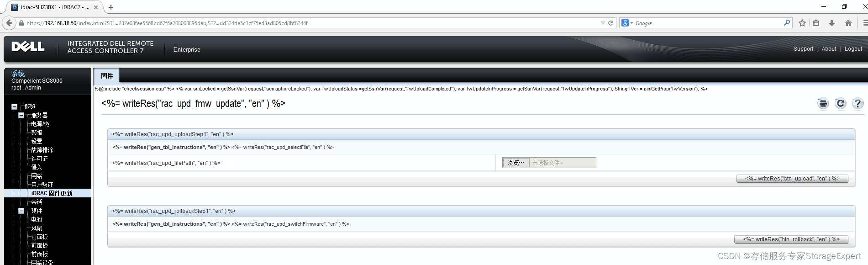
Task: Click the print page icon
Action: [x=823, y=104]
